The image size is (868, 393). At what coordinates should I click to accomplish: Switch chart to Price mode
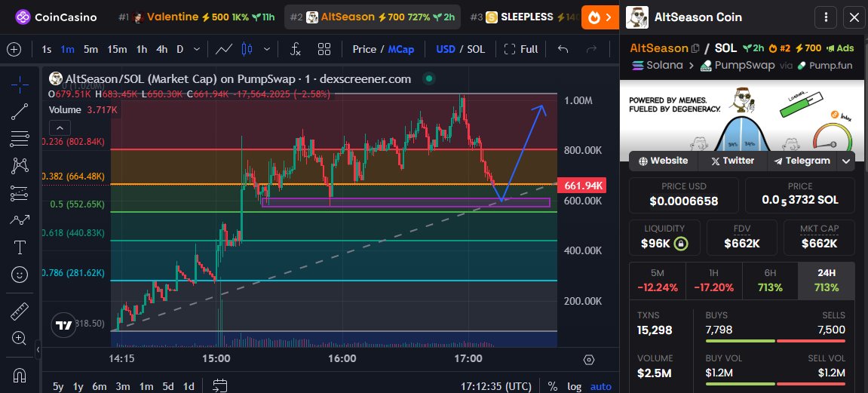(364, 49)
